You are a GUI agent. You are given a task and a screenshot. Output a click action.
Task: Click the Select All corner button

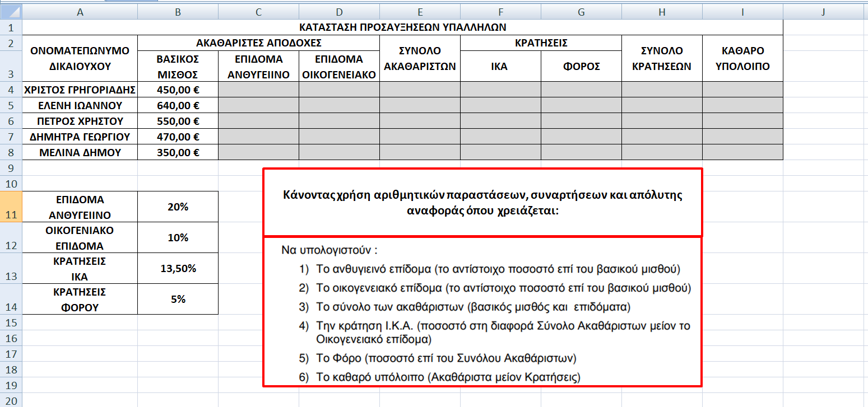pyautogui.click(x=11, y=12)
